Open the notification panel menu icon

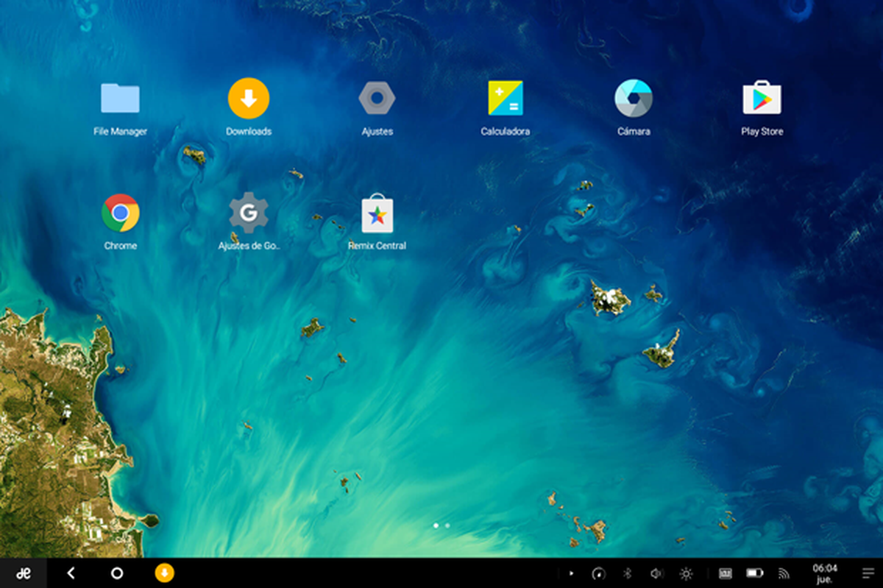pos(868,573)
